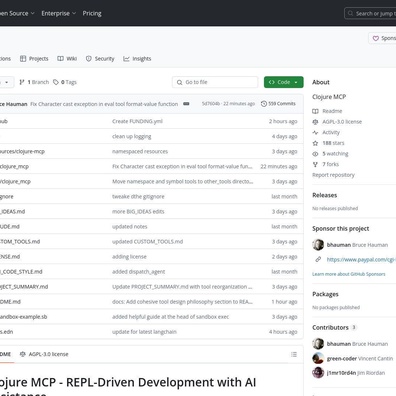View the 1 Branch link

[34, 82]
